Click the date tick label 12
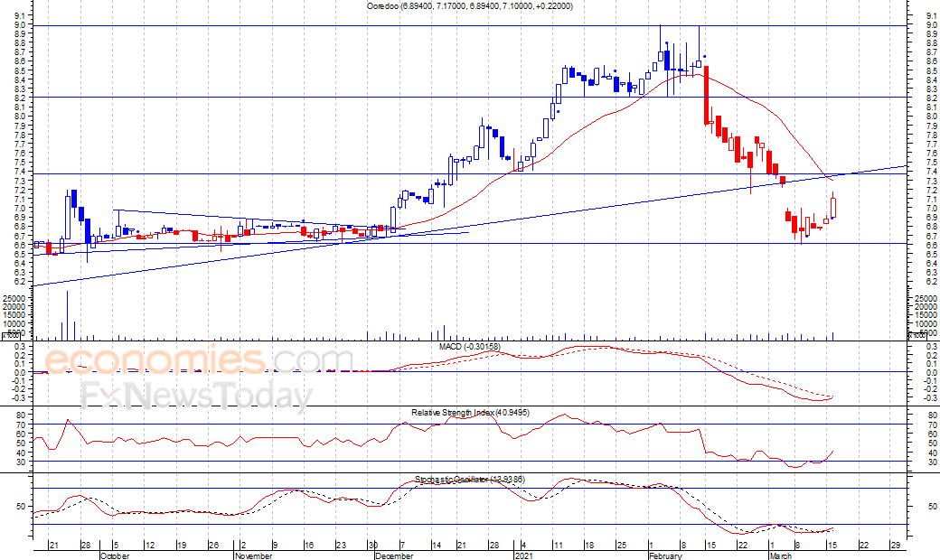This screenshot has width=940, height=560. click(x=150, y=545)
